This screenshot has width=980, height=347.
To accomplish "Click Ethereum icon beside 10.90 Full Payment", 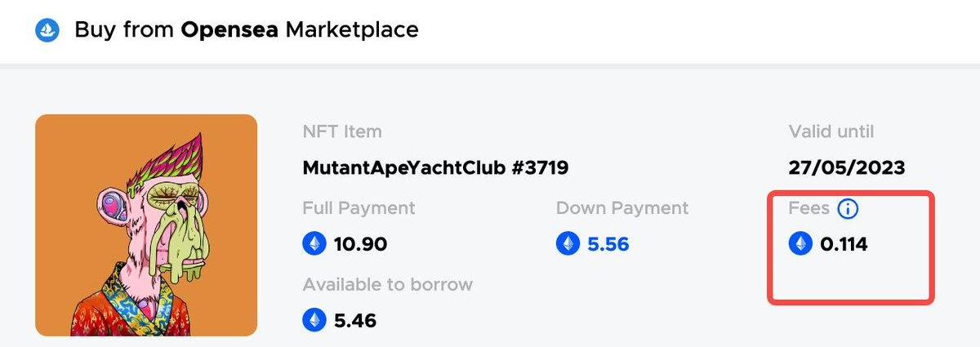I will [x=314, y=243].
